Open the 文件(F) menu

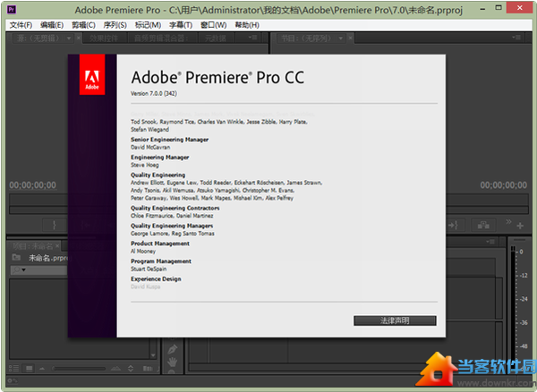pyautogui.click(x=21, y=25)
